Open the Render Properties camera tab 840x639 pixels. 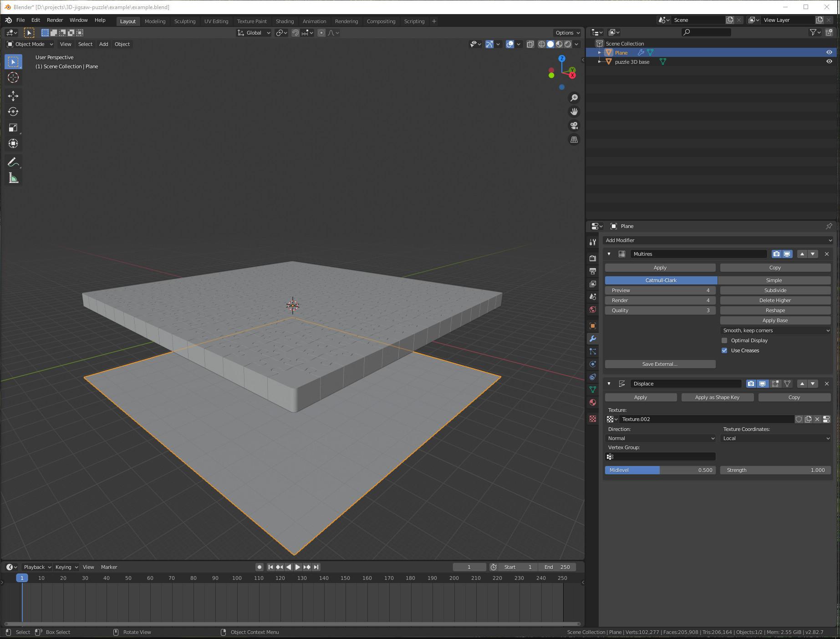point(592,257)
